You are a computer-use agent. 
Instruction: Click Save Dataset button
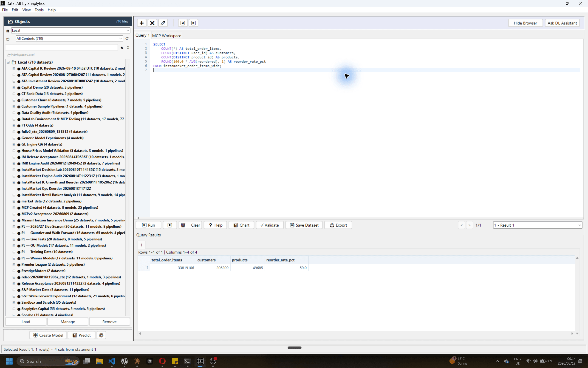(304, 225)
